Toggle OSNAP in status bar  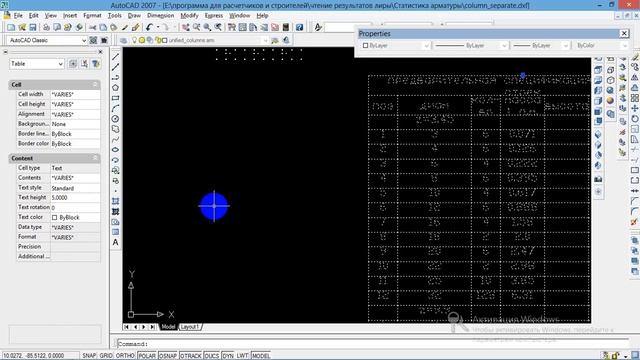click(168, 356)
